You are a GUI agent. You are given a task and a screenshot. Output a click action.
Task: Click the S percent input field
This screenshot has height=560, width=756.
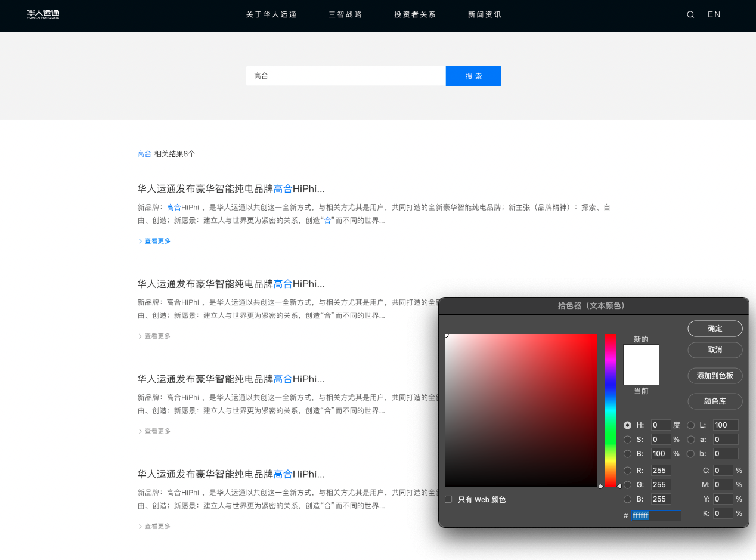pos(661,440)
